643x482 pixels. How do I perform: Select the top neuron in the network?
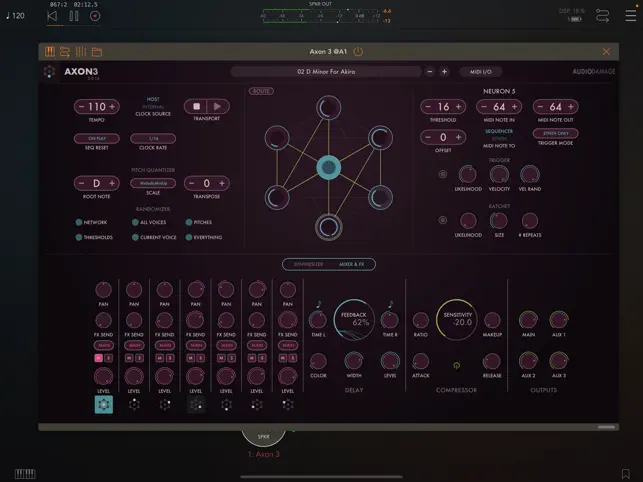coord(328,107)
